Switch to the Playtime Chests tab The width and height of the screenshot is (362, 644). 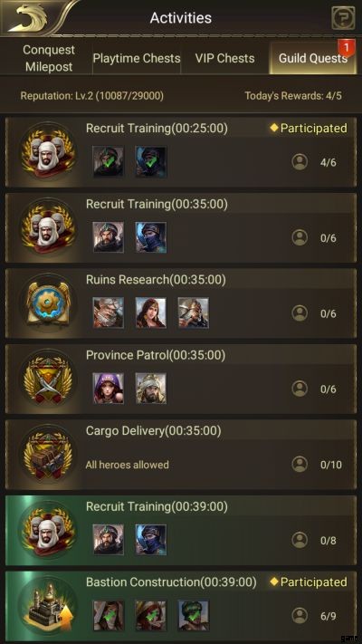tap(137, 58)
